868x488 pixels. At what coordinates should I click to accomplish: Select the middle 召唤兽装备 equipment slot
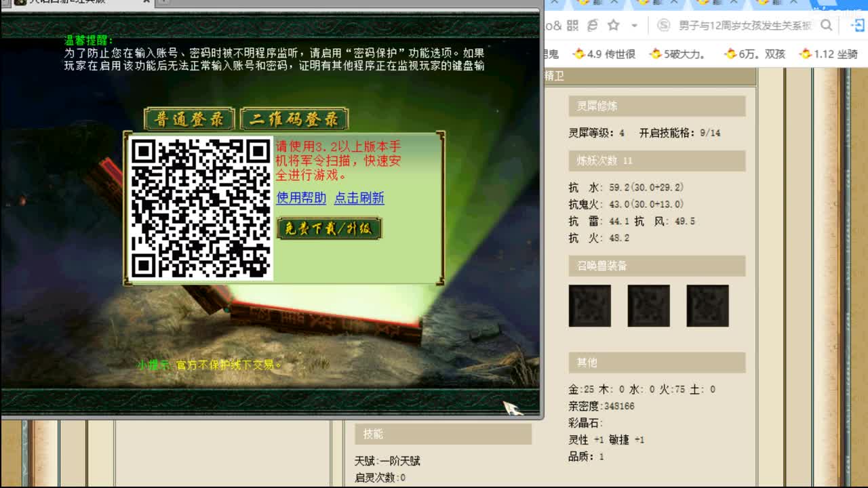(648, 306)
